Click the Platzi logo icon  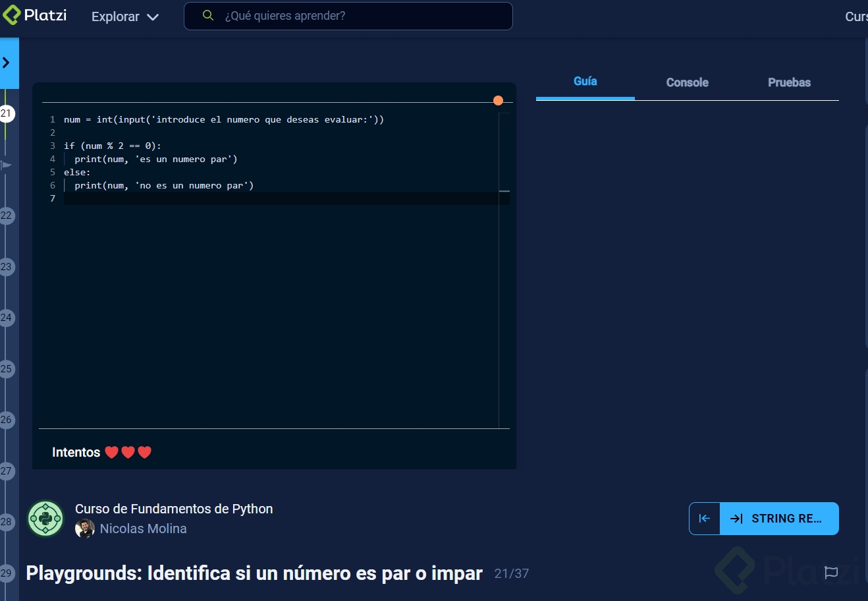(11, 14)
